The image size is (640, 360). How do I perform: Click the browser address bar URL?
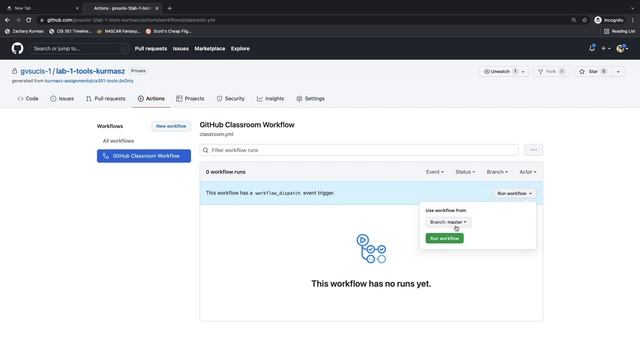[131, 20]
